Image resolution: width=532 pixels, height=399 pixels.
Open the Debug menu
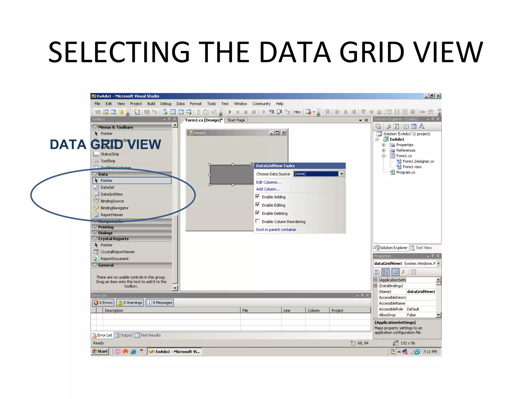tap(165, 104)
